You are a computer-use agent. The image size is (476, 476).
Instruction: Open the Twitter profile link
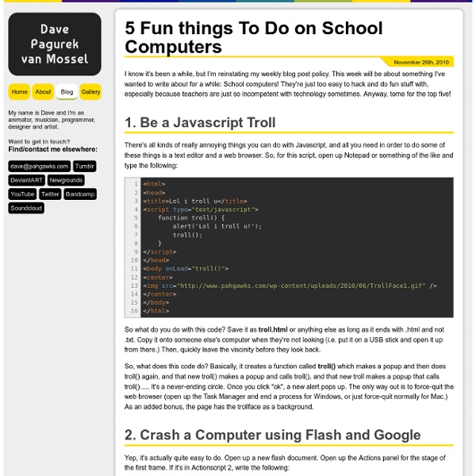click(50, 194)
